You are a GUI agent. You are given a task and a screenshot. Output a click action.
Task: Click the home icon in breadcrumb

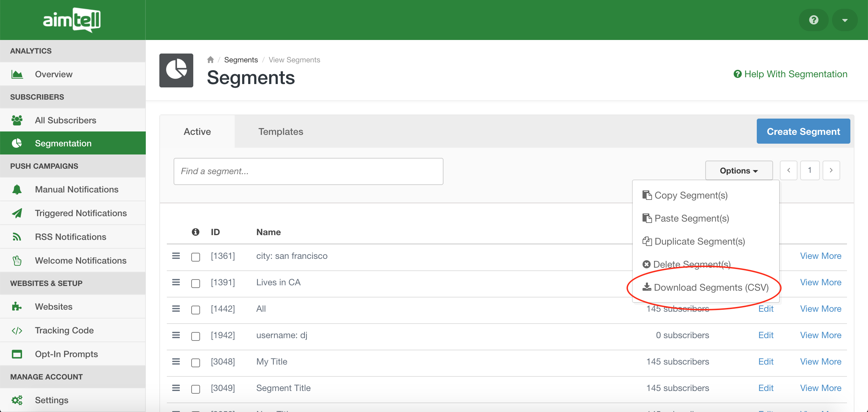coord(211,60)
